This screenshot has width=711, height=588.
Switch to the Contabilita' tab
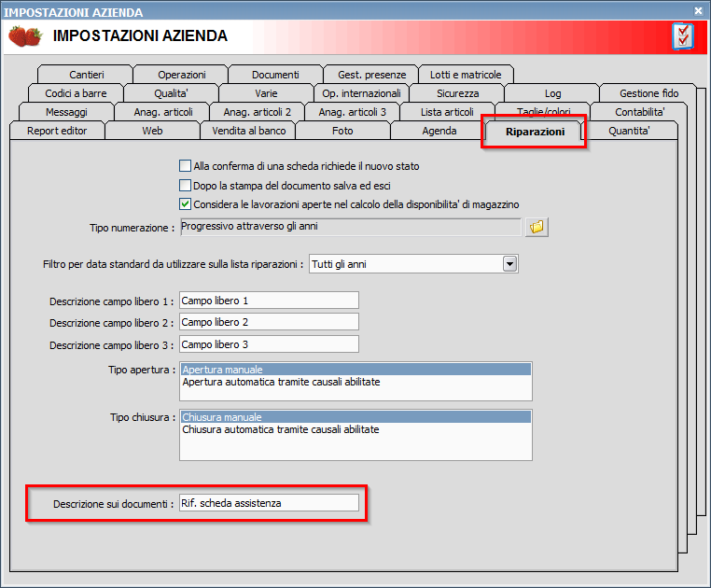click(x=639, y=112)
